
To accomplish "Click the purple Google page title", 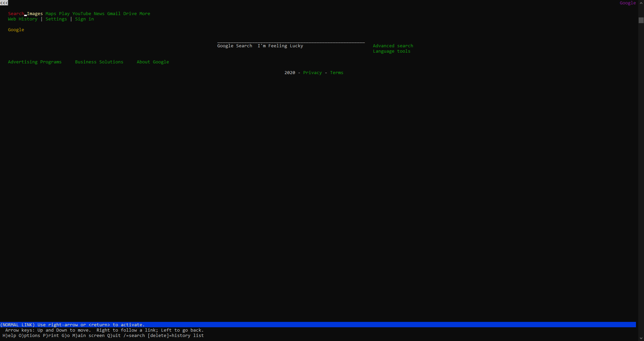I will [628, 3].
